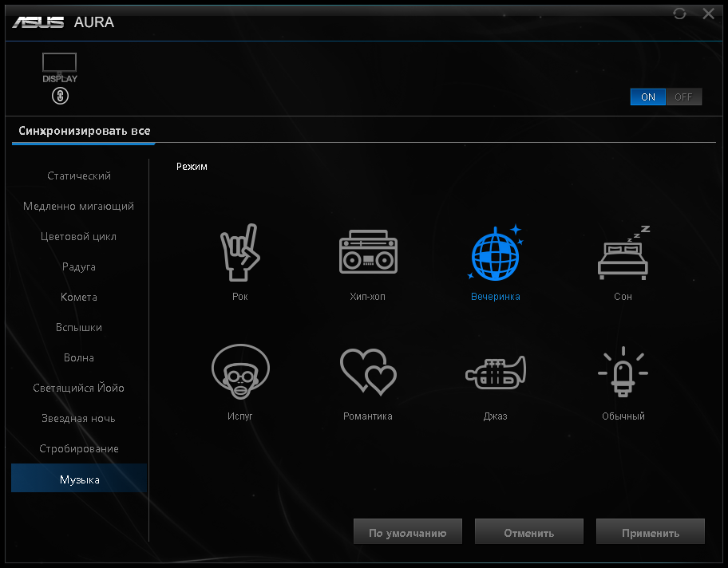
Task: Choose the Hip-hop boombox icon
Action: coord(368,252)
